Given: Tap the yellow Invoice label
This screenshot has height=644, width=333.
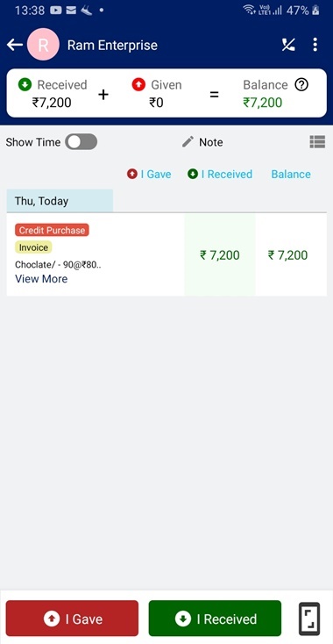Looking at the screenshot, I should pyautogui.click(x=33, y=247).
